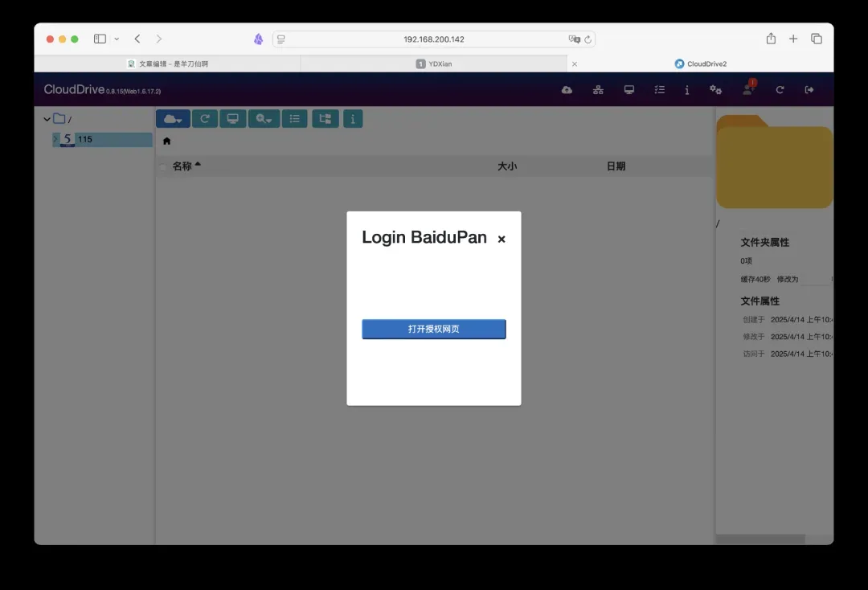
Task: Switch to the 文章编辑 browser tab
Action: coord(167,64)
